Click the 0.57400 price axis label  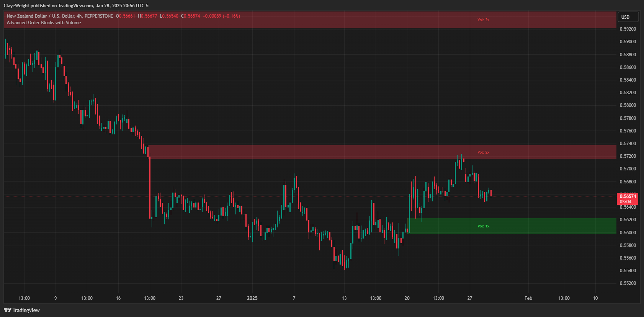pyautogui.click(x=628, y=144)
